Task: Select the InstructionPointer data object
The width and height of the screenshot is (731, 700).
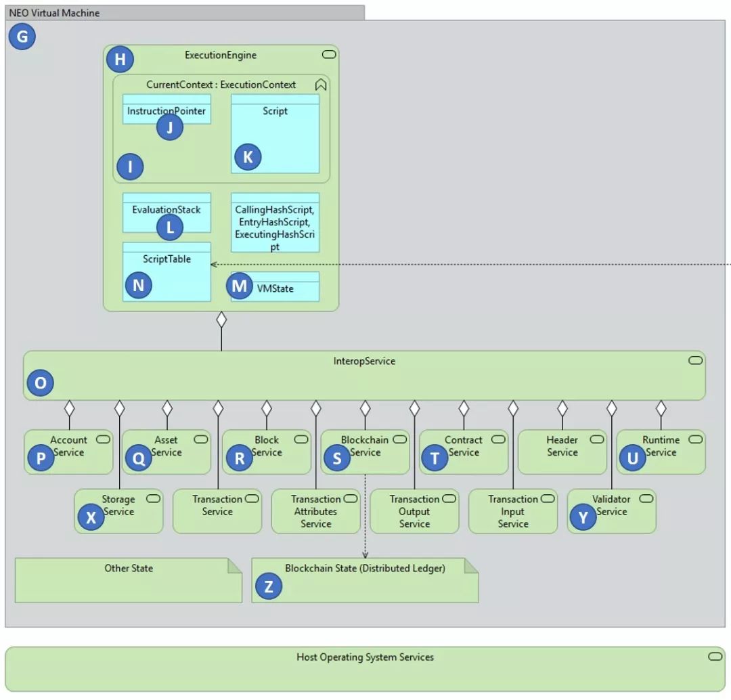Action: click(167, 109)
